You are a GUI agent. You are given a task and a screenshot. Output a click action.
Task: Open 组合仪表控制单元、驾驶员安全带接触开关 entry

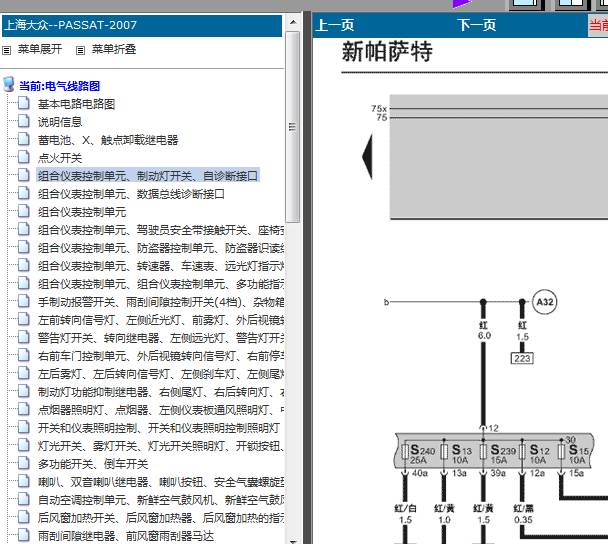pyautogui.click(x=161, y=230)
